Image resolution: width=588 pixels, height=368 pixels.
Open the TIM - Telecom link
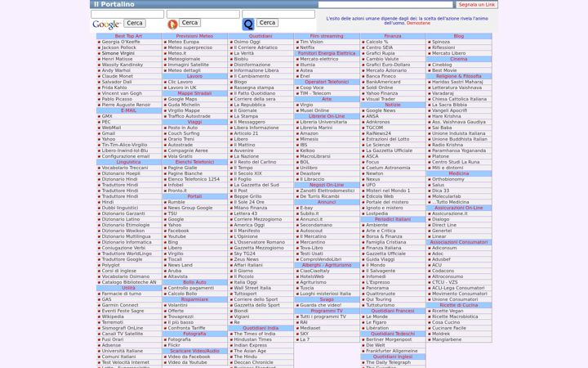(x=315, y=93)
